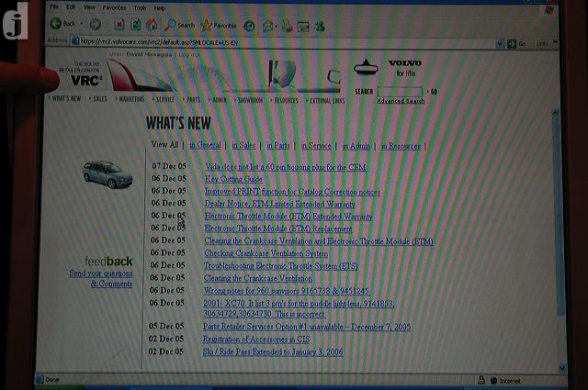Expand the SALES navigation menu
This screenshot has width=588, height=390.
coord(99,98)
